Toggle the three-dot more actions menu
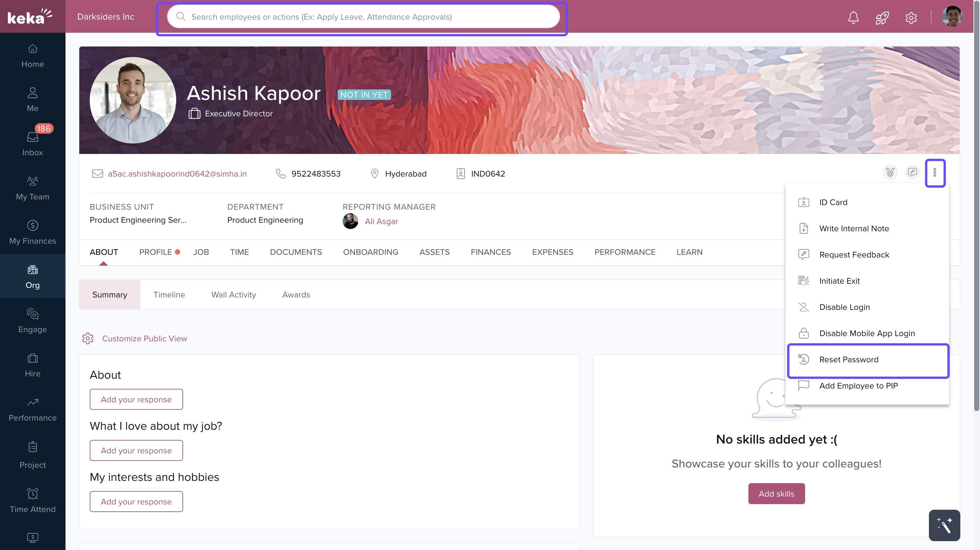Viewport: 980px width, 550px height. (x=935, y=173)
